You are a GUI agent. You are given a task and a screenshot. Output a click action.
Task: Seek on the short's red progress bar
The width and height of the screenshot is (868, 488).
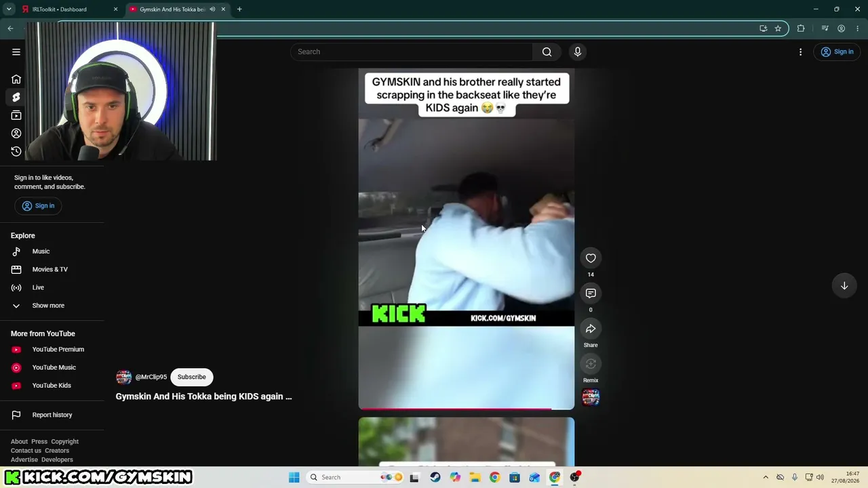coord(467,409)
